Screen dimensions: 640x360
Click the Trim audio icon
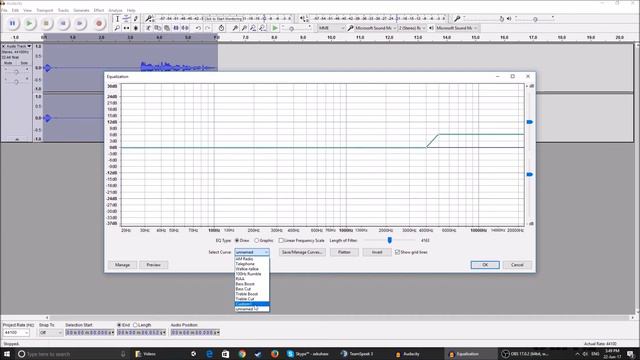[x=176, y=28]
